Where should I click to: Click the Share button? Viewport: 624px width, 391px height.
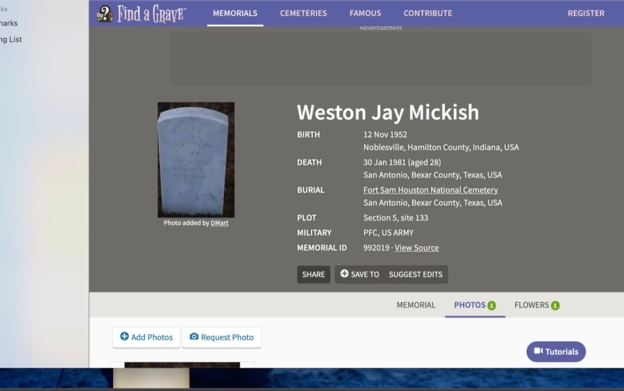314,274
